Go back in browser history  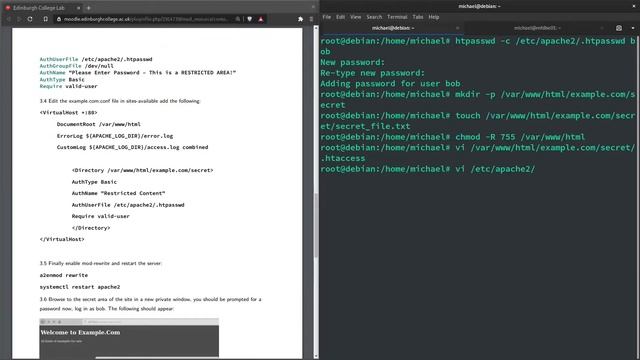(8, 19)
